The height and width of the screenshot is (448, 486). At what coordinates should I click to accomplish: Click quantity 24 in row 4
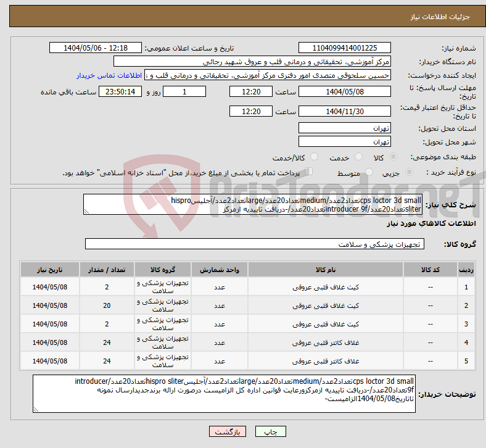point(107,342)
